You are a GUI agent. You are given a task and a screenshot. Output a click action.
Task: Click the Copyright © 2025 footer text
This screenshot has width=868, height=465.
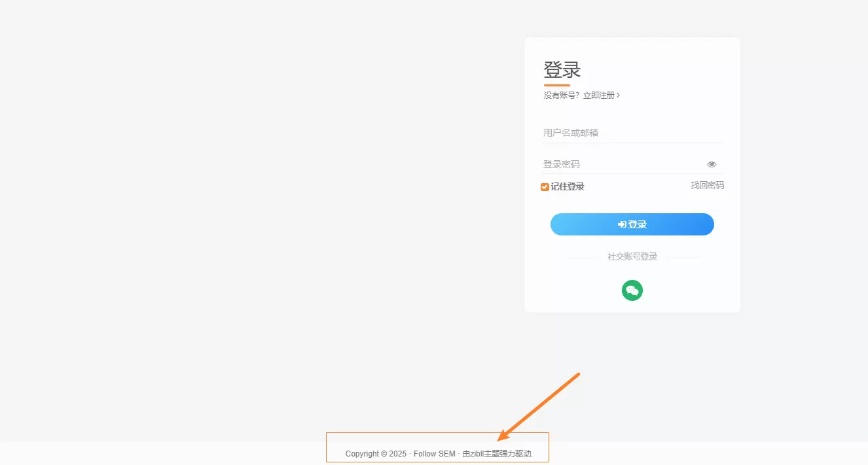pyautogui.click(x=376, y=454)
